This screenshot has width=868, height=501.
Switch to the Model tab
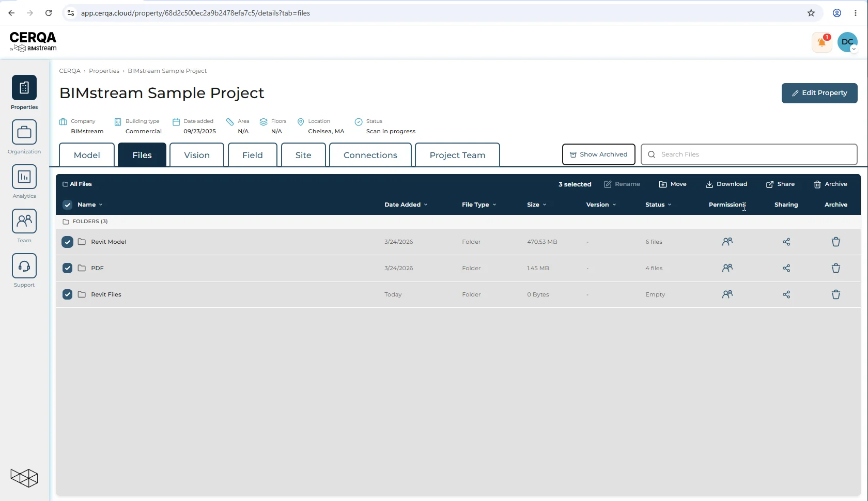pos(87,155)
